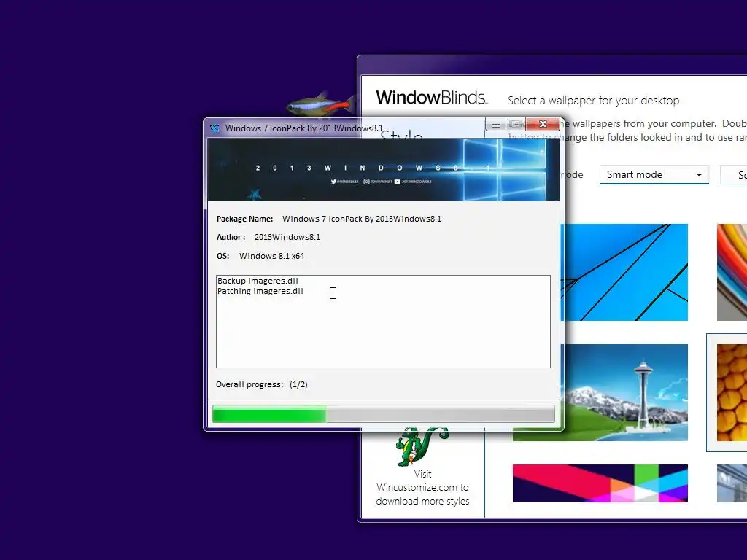Click the 2013Windows8.1 banner image

point(383,169)
